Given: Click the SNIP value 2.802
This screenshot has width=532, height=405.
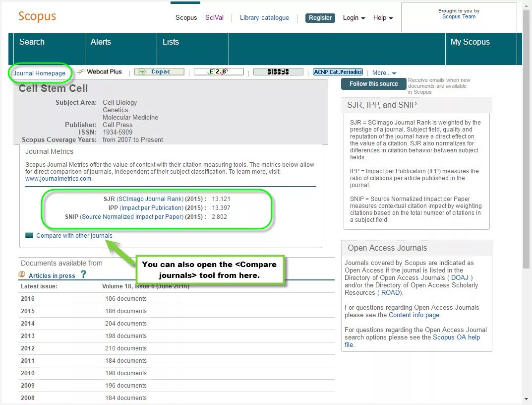Looking at the screenshot, I should [219, 217].
